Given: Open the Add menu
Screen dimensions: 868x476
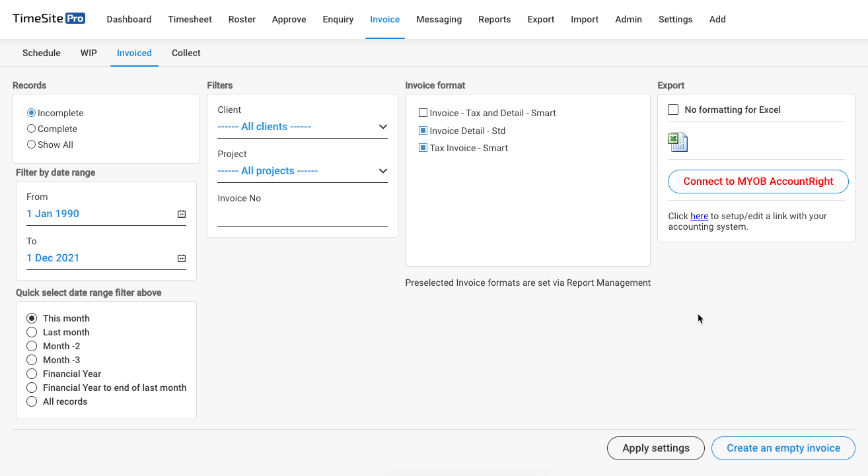Looking at the screenshot, I should [x=717, y=19].
